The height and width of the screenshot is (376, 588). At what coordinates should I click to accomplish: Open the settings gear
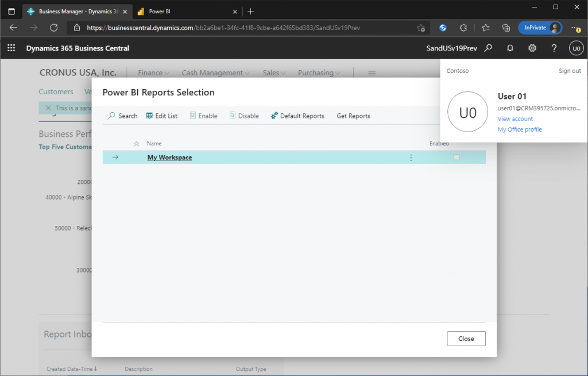click(x=532, y=48)
